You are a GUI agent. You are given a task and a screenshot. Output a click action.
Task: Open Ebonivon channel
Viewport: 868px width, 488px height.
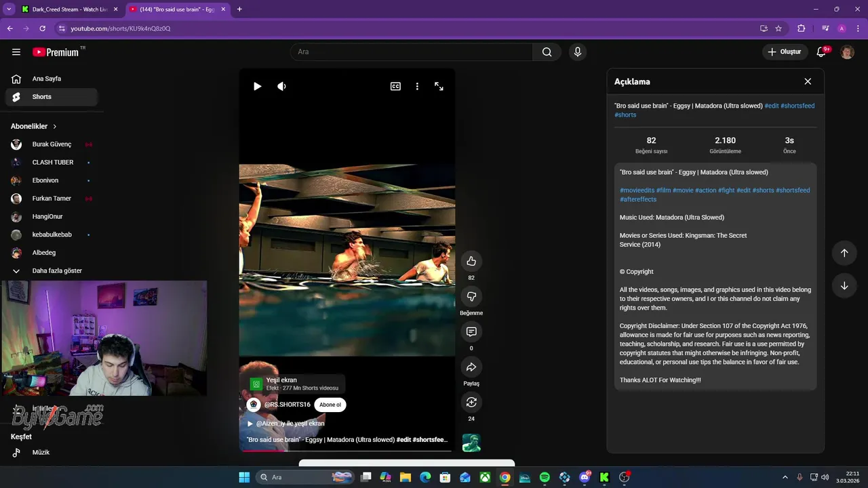coord(52,180)
